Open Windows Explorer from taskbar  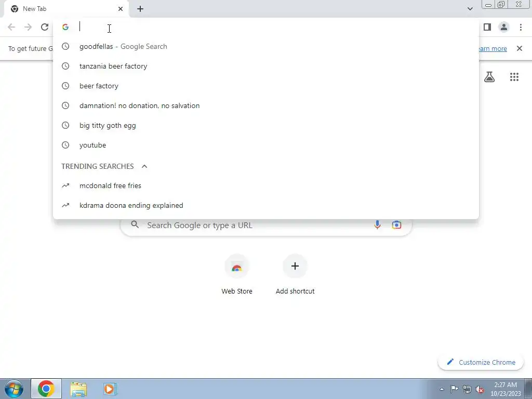click(x=78, y=389)
